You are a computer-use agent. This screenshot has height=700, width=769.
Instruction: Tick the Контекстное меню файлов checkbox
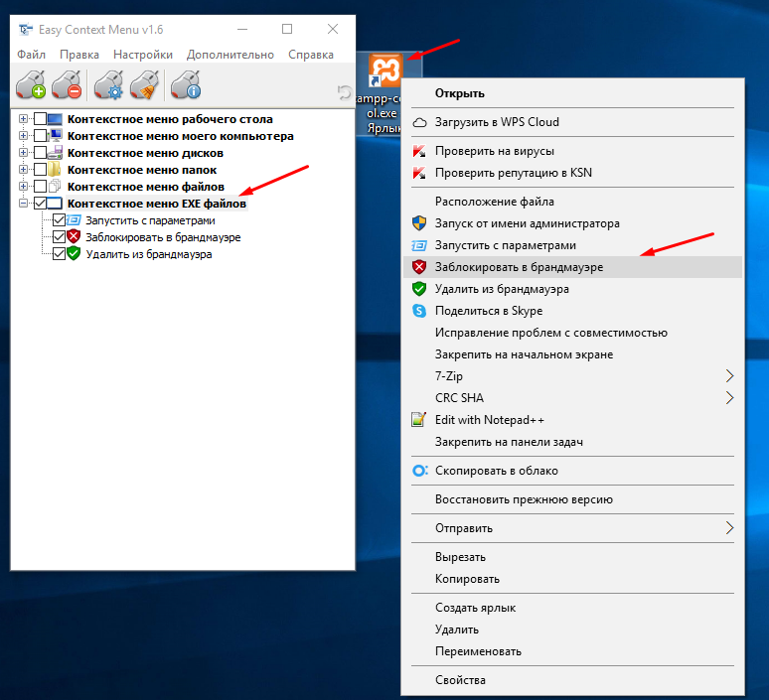40,187
